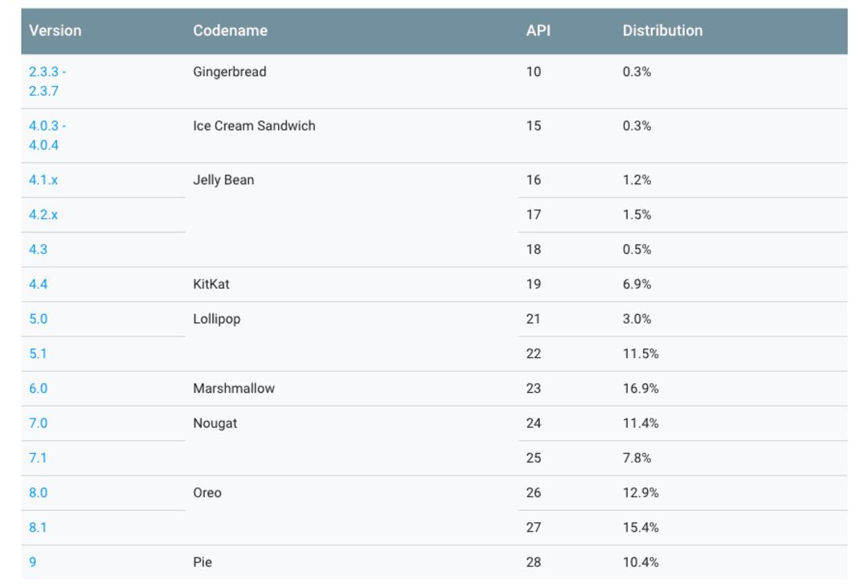Open the 4.0.3 - 4.0.4 version link
This screenshot has height=588, width=868.
pos(47,136)
